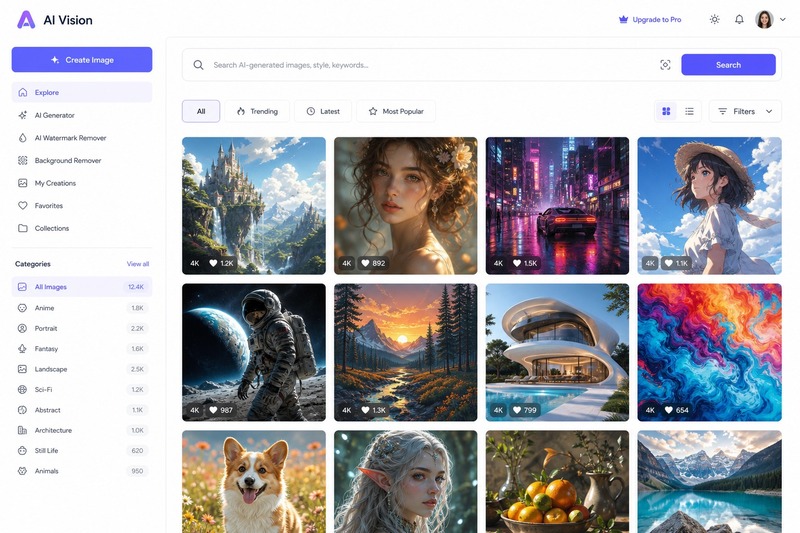Select the Portrait category

pyautogui.click(x=82, y=328)
